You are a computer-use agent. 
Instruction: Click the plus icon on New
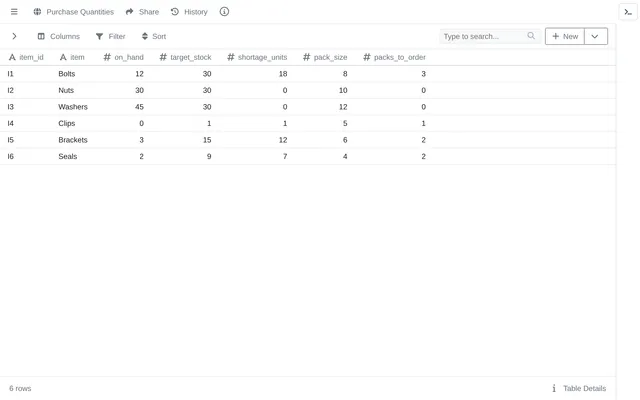(556, 36)
